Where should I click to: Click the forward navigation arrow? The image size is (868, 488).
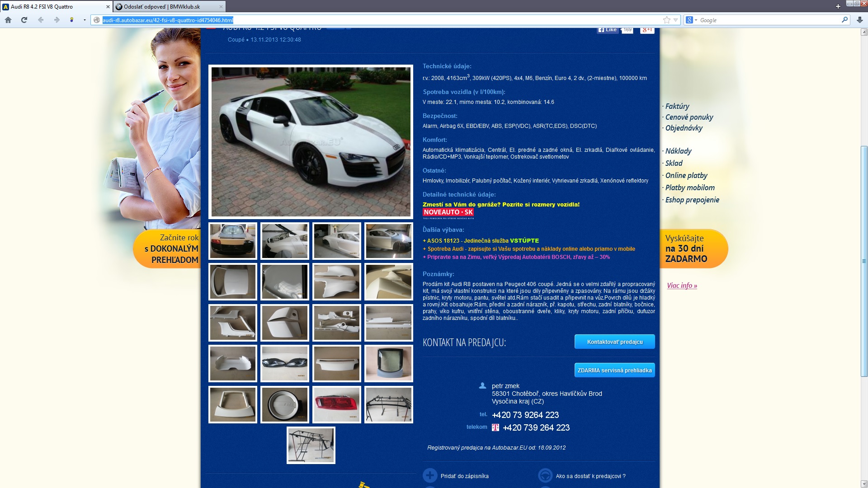57,20
